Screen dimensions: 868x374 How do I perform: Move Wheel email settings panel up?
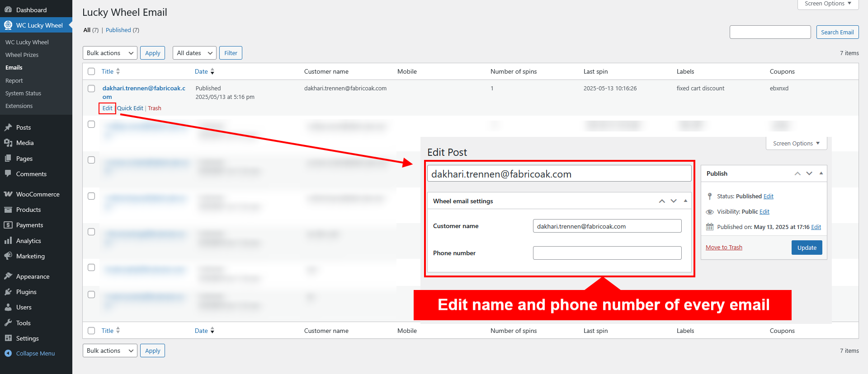point(662,201)
